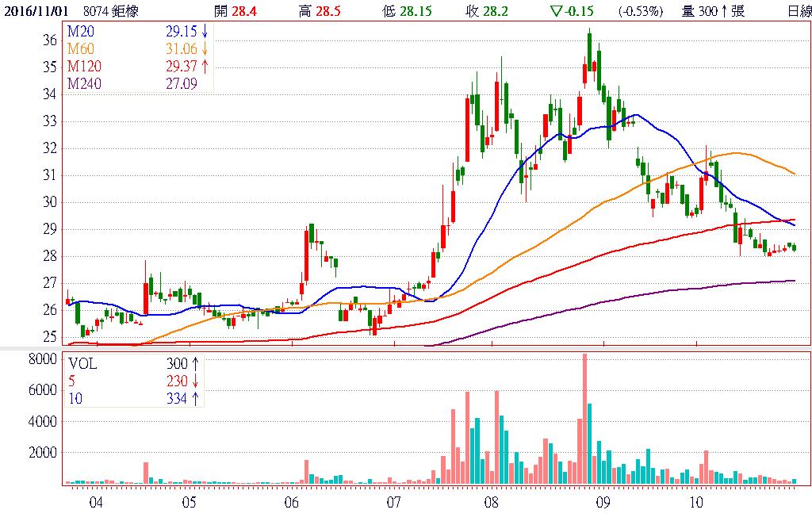
Task: Select the M60 moving average legend label
Action: pos(79,50)
